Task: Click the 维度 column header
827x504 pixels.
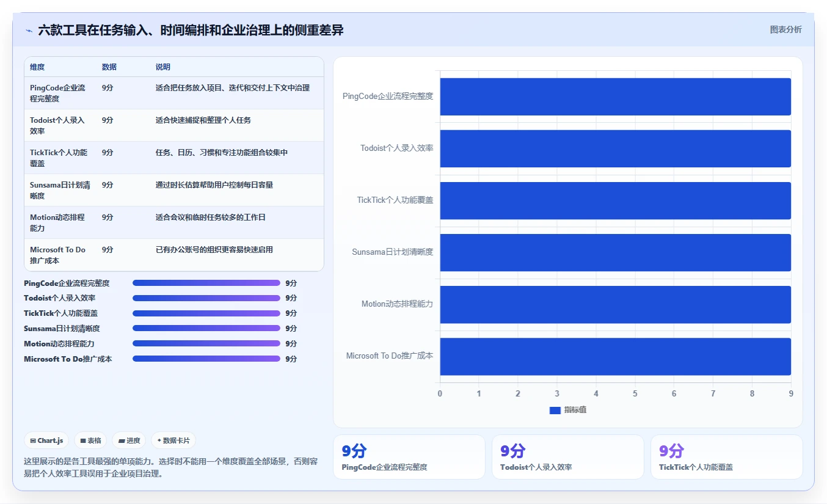Action: [37, 67]
